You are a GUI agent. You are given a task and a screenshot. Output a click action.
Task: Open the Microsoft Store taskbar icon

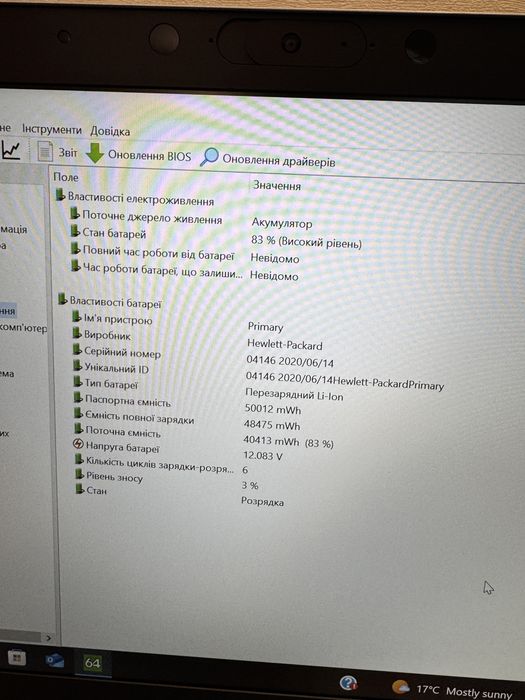point(16,658)
